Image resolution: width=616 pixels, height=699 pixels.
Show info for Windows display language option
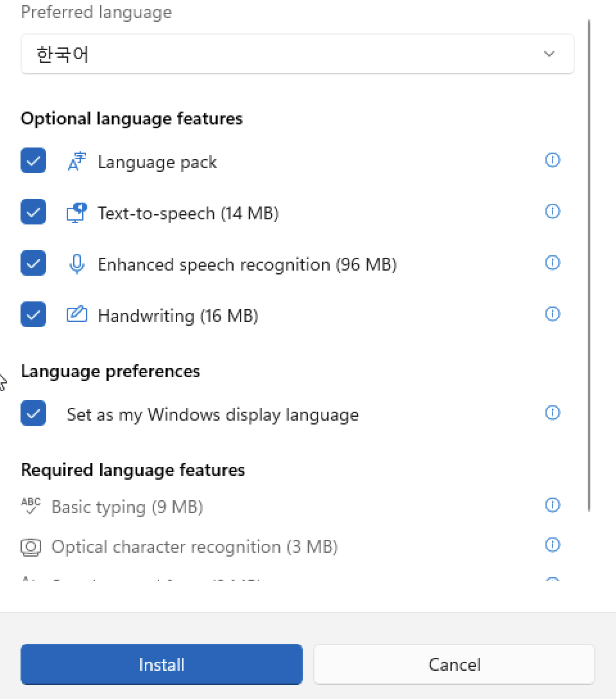552,413
